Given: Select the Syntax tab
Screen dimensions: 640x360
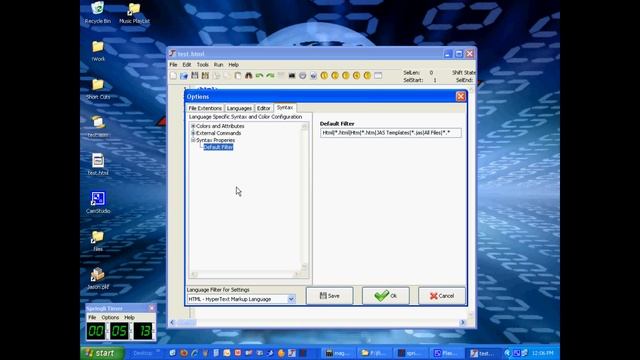Looking at the screenshot, I should (x=284, y=107).
